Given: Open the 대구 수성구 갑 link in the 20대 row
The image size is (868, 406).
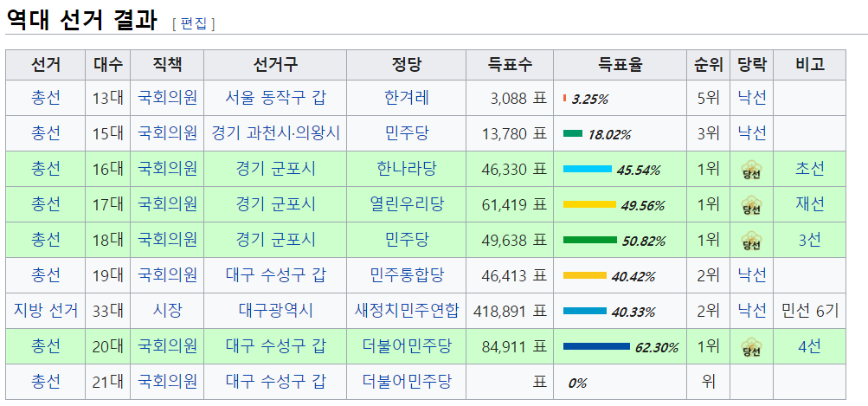Looking at the screenshot, I should pyautogui.click(x=275, y=346).
